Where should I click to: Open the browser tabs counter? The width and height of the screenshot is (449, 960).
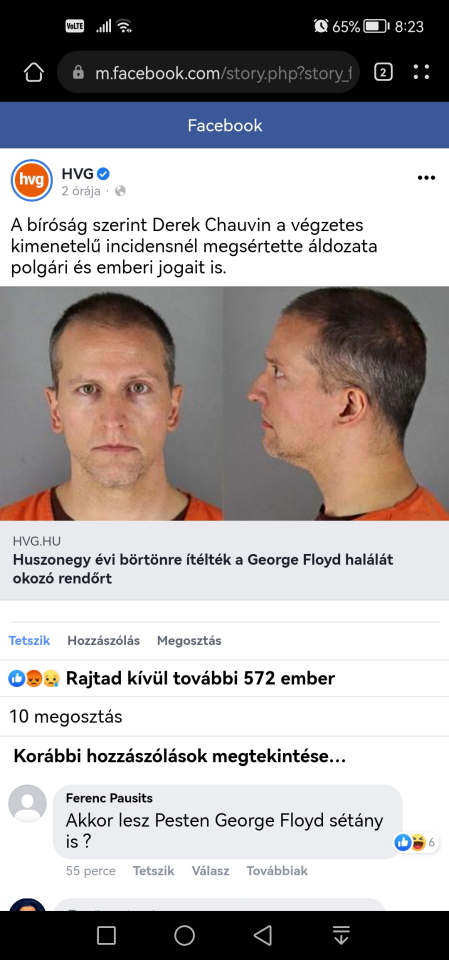pyautogui.click(x=383, y=72)
